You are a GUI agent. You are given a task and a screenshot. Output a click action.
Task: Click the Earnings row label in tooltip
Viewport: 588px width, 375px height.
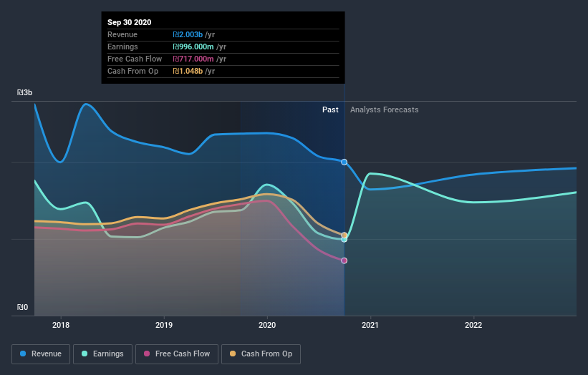tap(122, 47)
